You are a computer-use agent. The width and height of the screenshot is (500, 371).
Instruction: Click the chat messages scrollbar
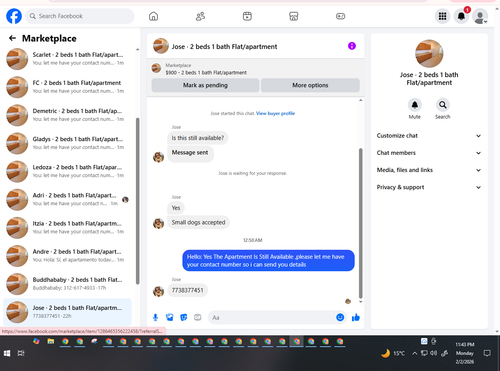pyautogui.click(x=360, y=223)
